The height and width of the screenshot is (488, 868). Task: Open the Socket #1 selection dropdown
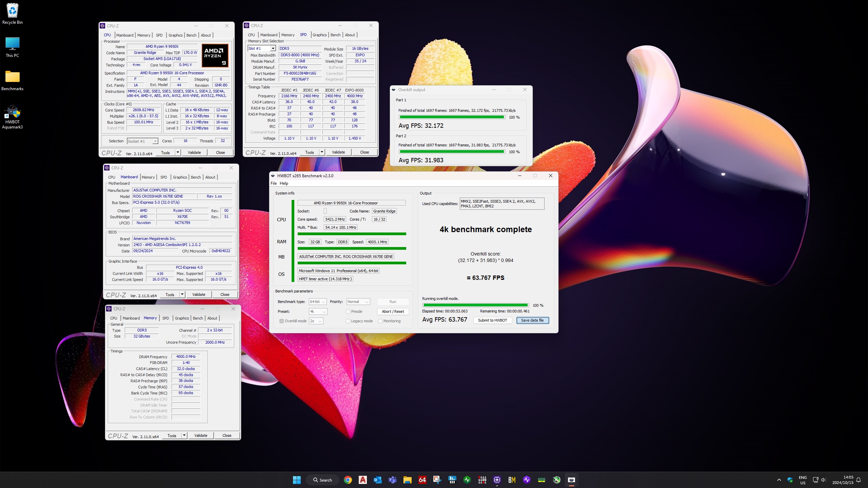tap(143, 141)
